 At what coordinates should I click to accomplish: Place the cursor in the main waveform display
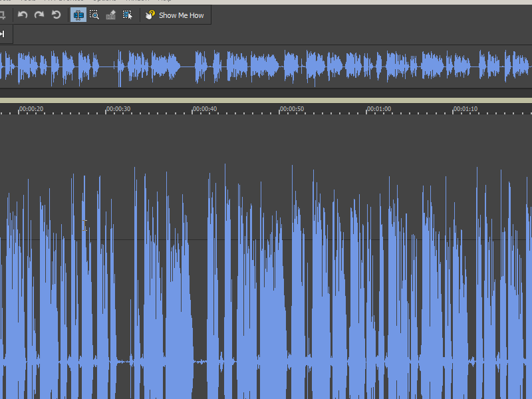click(x=266, y=257)
